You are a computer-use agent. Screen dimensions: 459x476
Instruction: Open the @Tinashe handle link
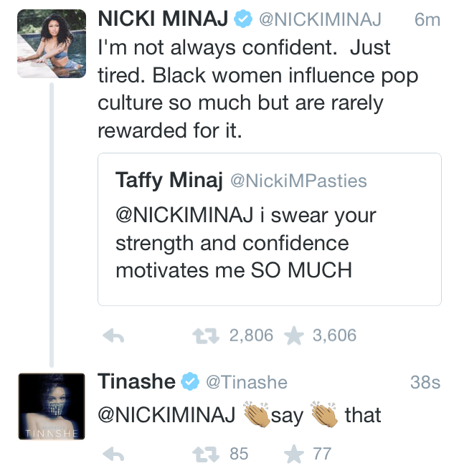click(246, 383)
